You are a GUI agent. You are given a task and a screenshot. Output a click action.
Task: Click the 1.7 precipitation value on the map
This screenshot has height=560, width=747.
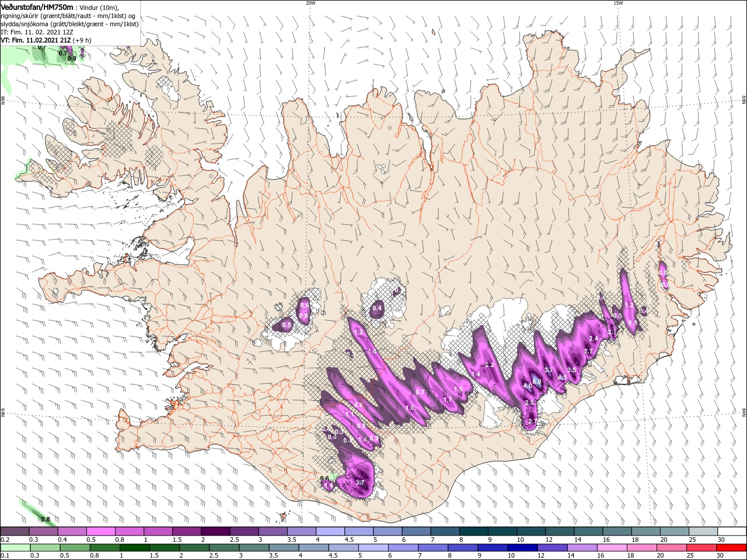(448, 400)
